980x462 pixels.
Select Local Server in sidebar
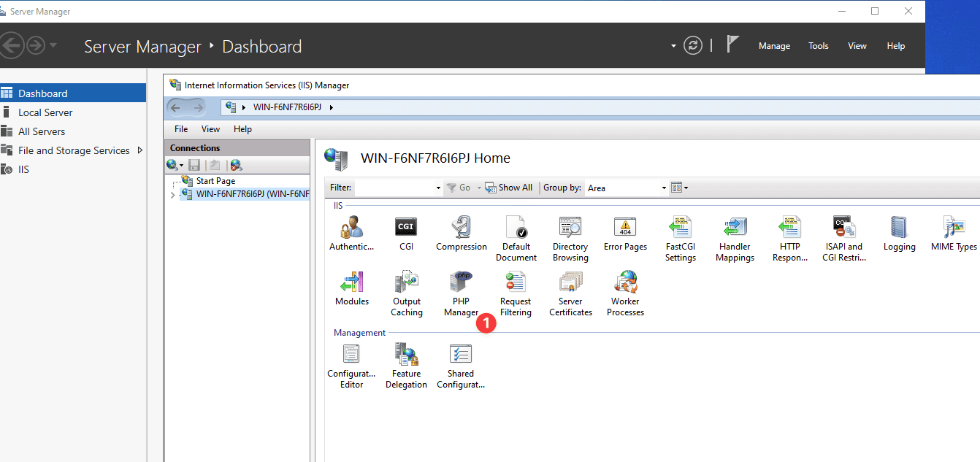pyautogui.click(x=45, y=112)
